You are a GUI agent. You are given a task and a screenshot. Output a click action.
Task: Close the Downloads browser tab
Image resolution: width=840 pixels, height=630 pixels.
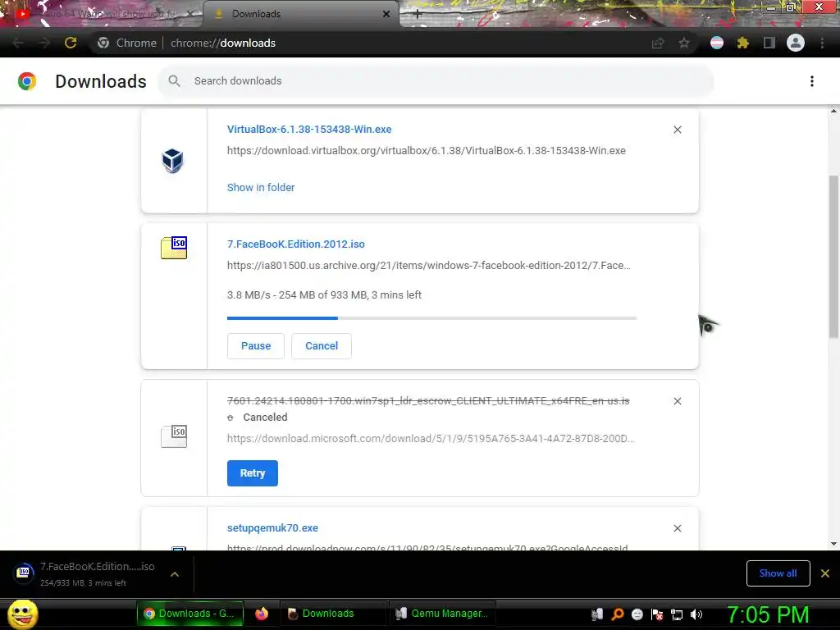pos(386,15)
